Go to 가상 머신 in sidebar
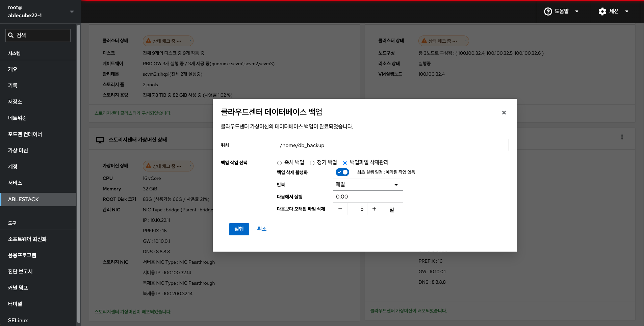 click(x=18, y=150)
